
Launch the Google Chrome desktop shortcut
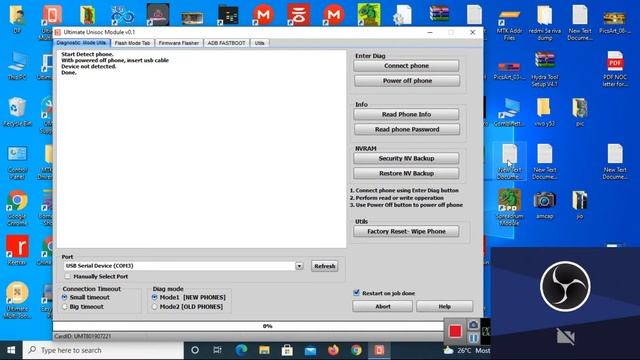point(17,208)
